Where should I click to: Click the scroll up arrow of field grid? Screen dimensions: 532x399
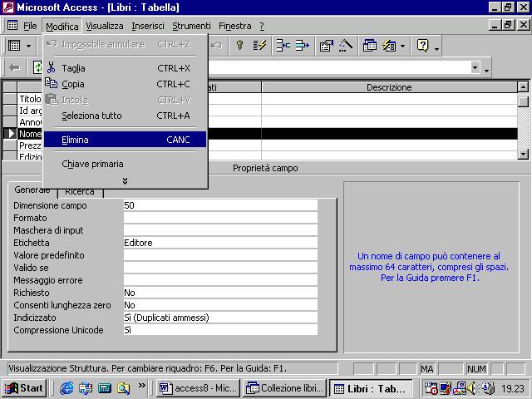point(523,86)
